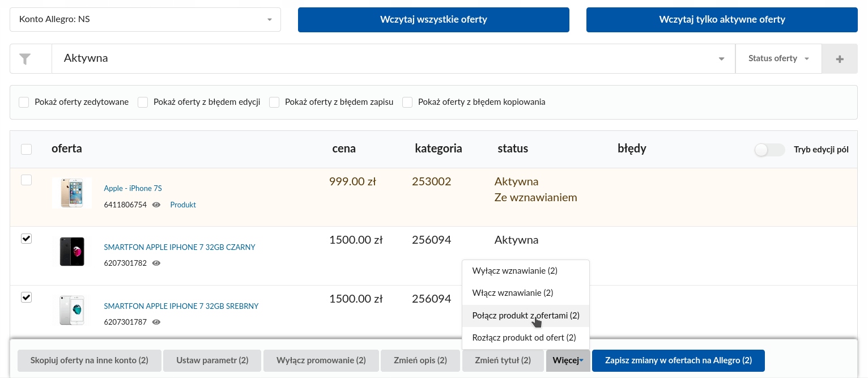
Task: Click the silver iPhone thumbnail image
Action: [72, 310]
